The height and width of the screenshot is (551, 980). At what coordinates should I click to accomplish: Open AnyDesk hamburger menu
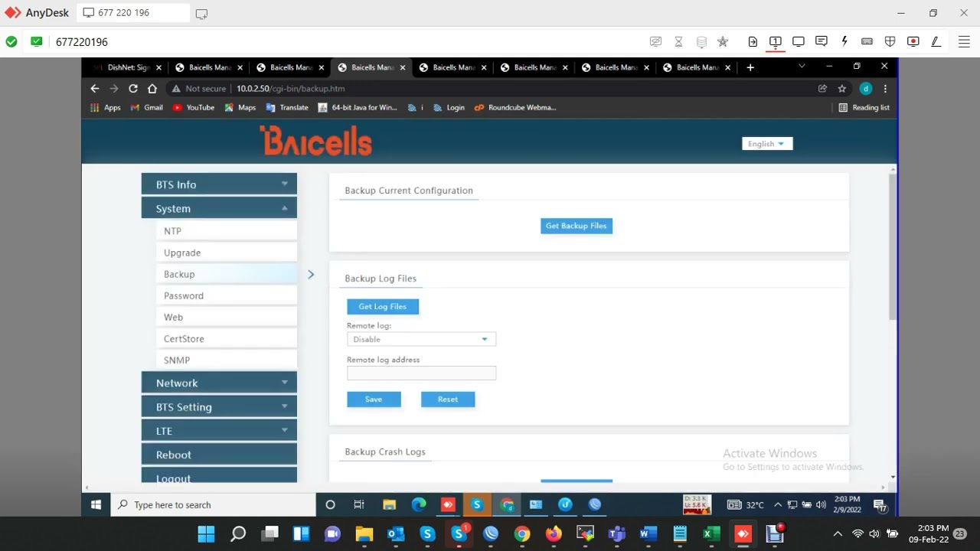(x=964, y=41)
